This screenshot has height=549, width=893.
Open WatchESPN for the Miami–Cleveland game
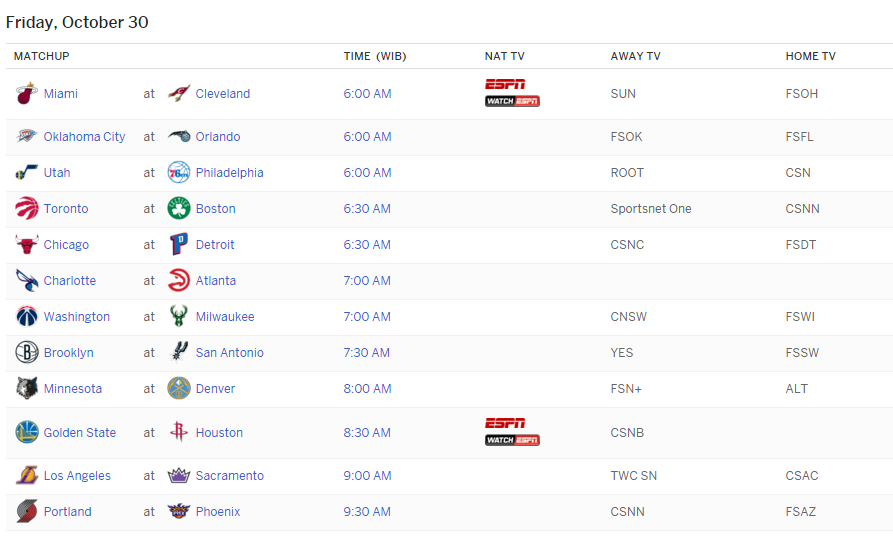(512, 101)
